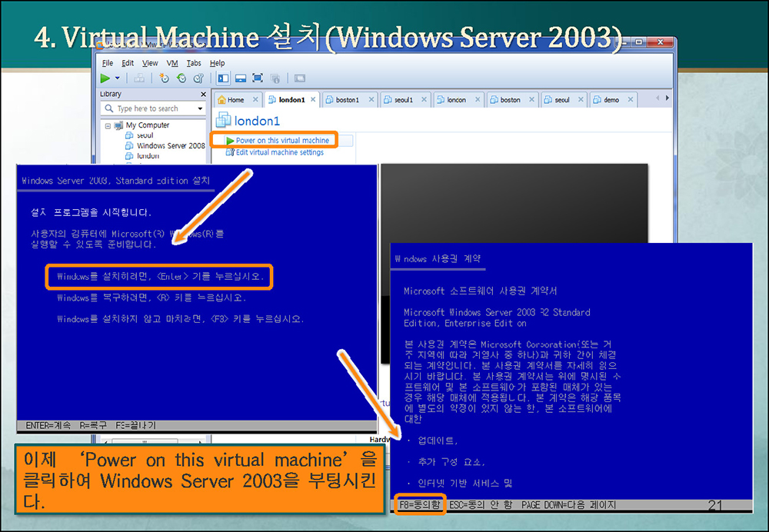Click the greyed Unity mode toolbar icon
This screenshot has width=769, height=532.
(x=275, y=78)
